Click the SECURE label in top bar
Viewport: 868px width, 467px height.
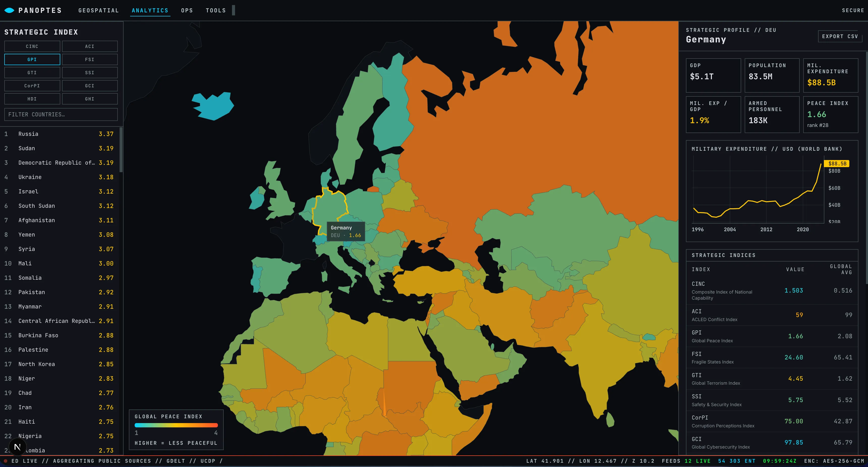[853, 10]
